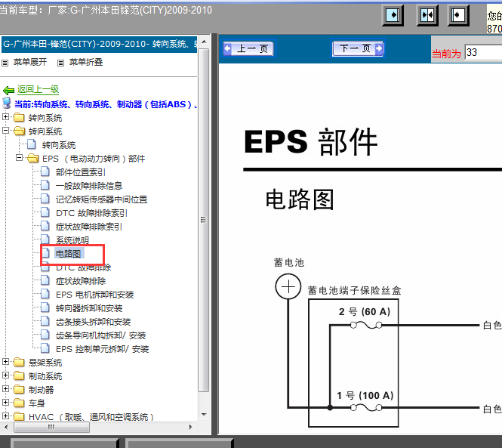
Task: Expand the HVAC tree node
Action: click(x=6, y=417)
